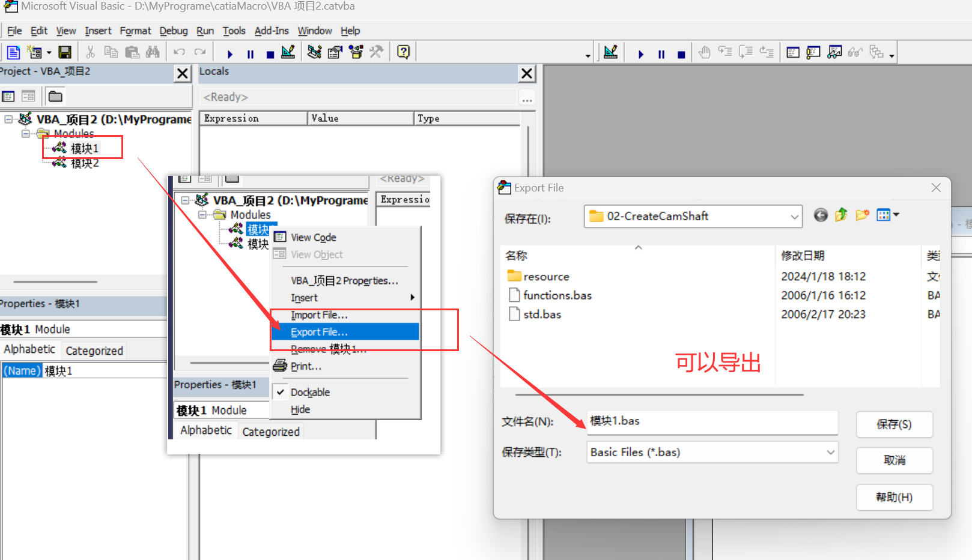Choose Print… in the context menu
The height and width of the screenshot is (560, 972).
tap(345, 366)
